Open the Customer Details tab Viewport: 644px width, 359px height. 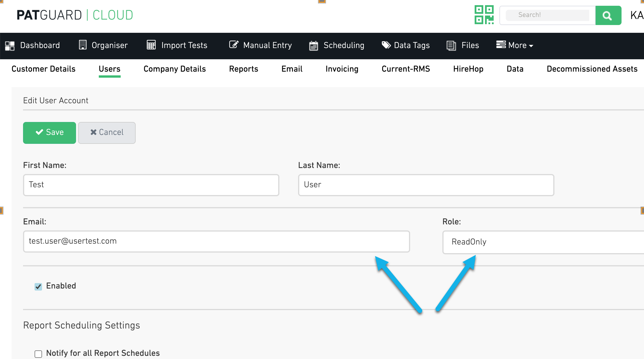point(43,69)
